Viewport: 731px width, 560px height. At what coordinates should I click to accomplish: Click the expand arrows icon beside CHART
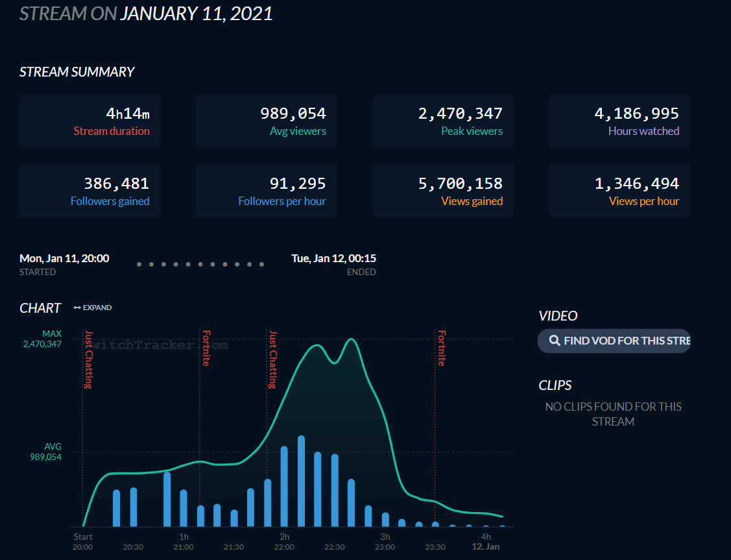pos(77,308)
